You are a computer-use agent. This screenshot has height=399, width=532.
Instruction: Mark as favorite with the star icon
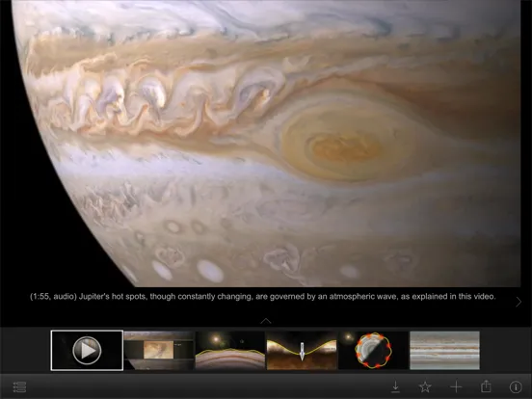[x=425, y=386]
